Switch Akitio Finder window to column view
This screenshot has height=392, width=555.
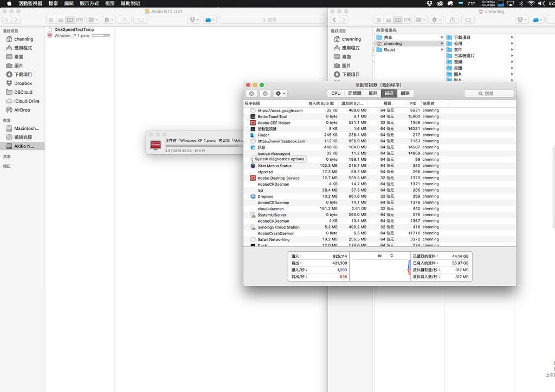pyautogui.click(x=70, y=20)
